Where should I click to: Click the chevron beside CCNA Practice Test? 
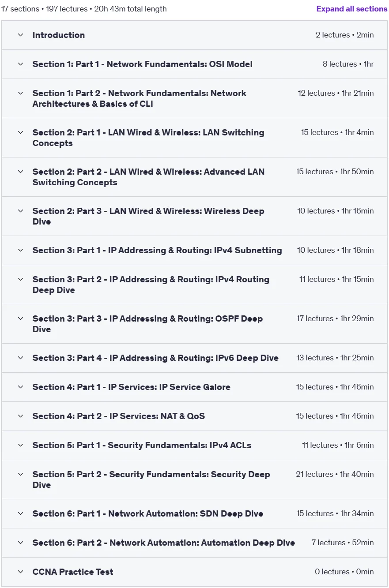(20, 572)
